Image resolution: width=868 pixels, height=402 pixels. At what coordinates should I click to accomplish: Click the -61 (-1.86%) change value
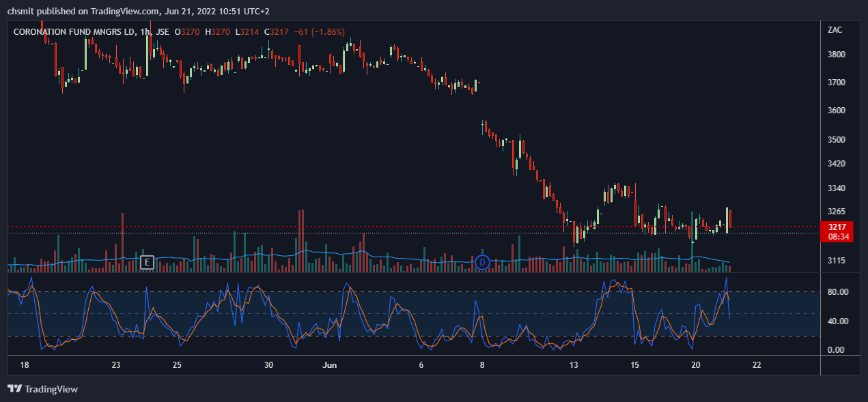click(318, 31)
